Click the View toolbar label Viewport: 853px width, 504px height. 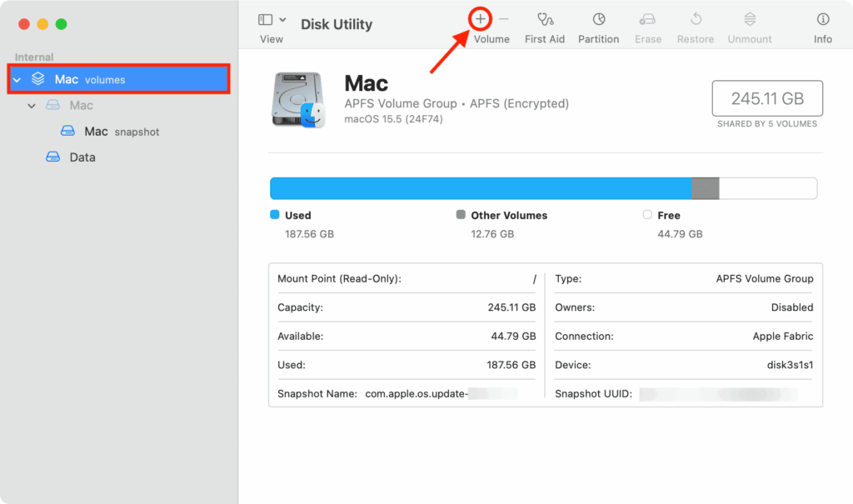(x=272, y=39)
